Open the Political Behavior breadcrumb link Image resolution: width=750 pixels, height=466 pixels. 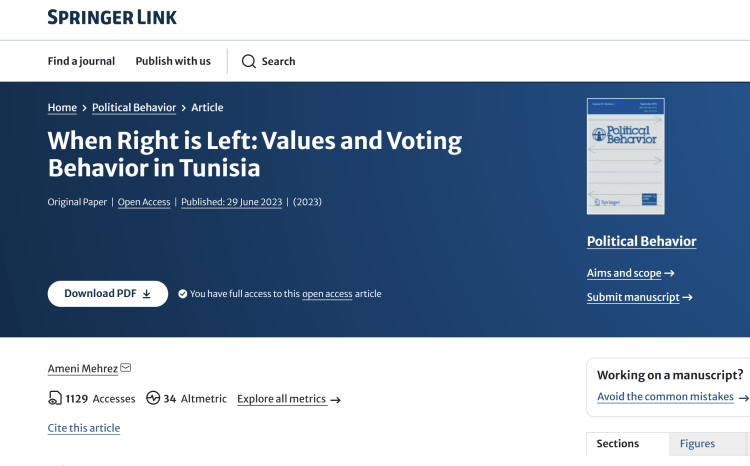tap(134, 107)
